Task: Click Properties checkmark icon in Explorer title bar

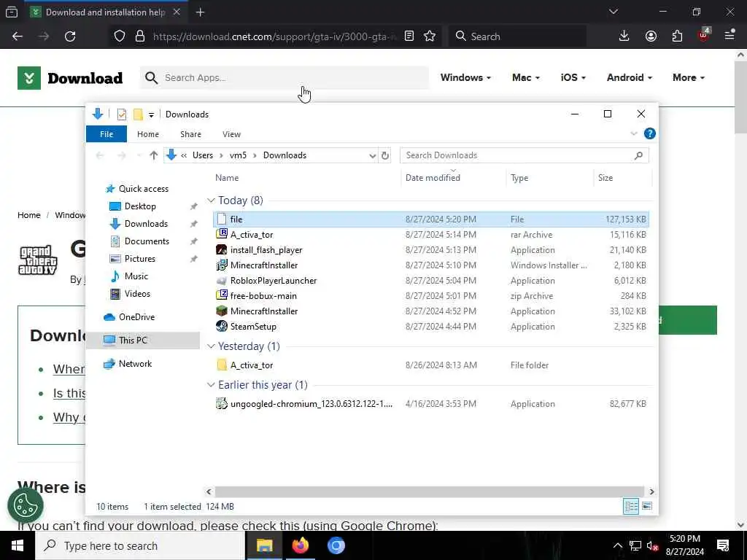Action: coord(122,114)
